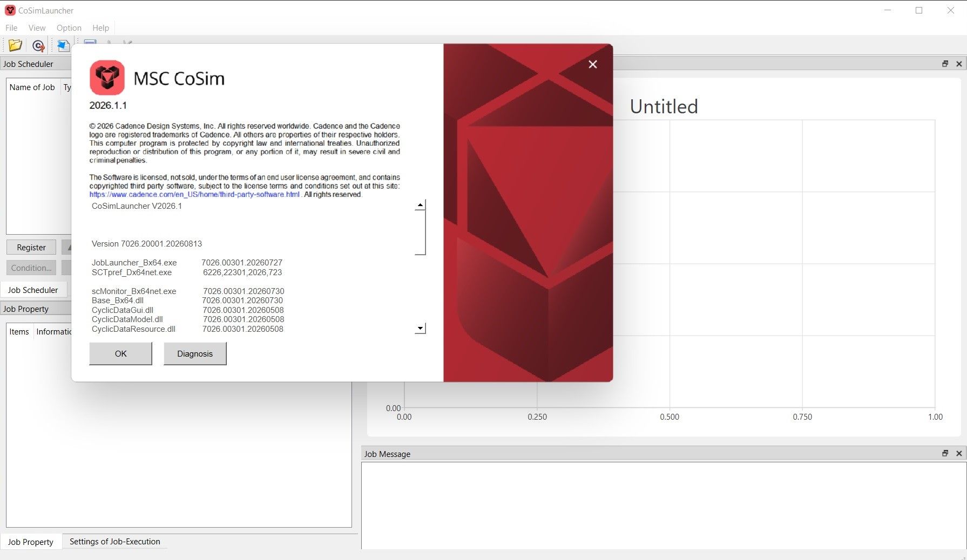Undock the Untitled graph panel

click(x=945, y=64)
